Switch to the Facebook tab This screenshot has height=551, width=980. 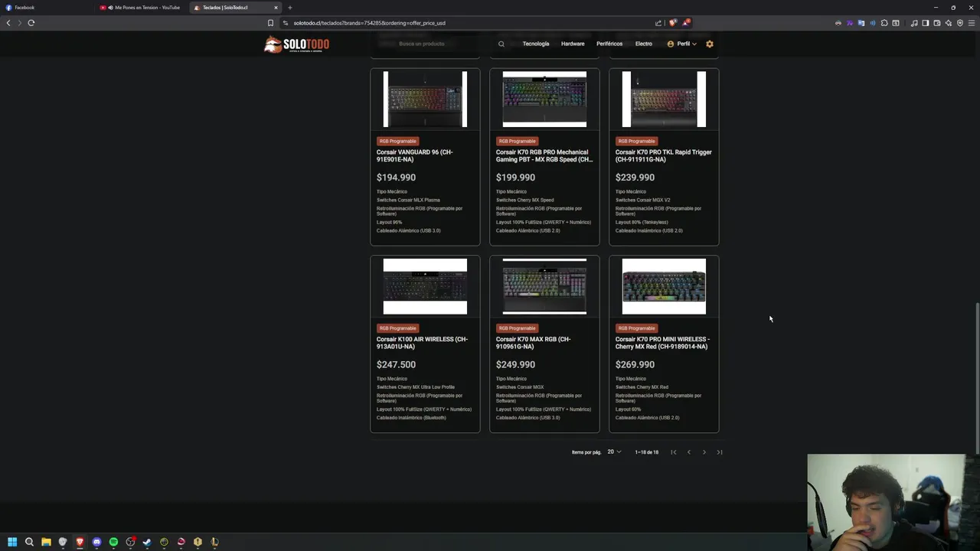pyautogui.click(x=46, y=8)
